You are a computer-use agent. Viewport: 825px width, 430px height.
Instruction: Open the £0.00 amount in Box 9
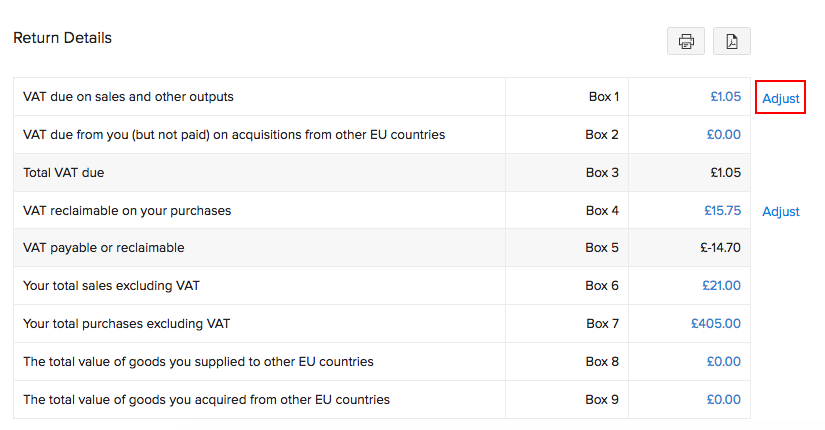[x=723, y=399]
